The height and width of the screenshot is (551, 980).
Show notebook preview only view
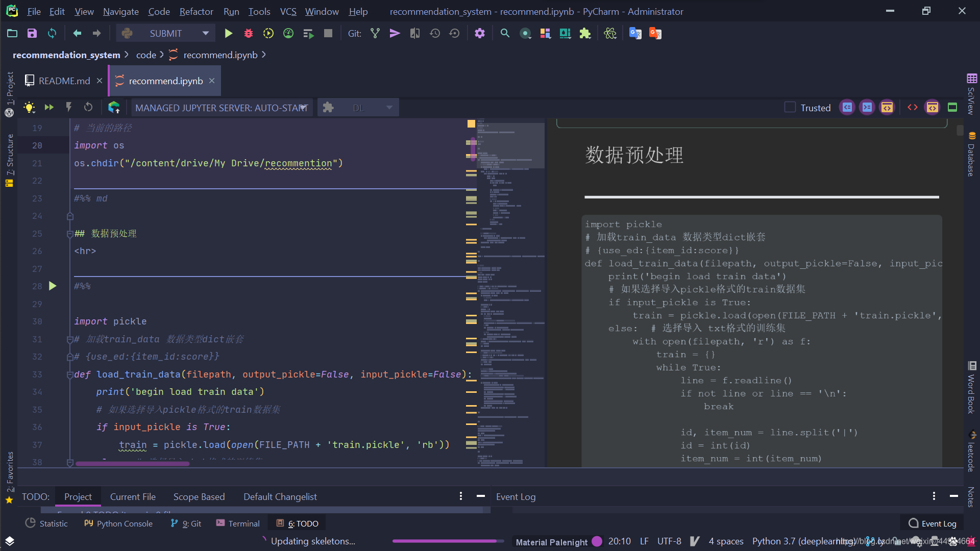pos(952,107)
